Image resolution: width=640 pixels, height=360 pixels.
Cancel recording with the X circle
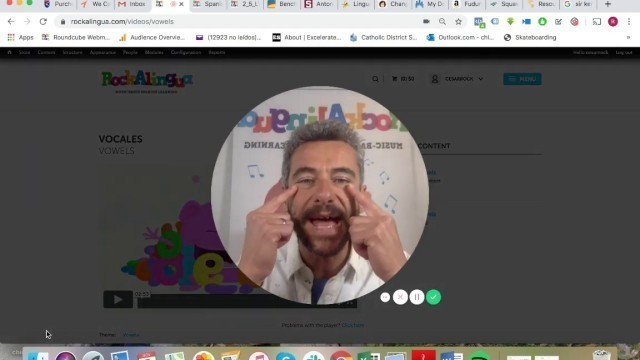[400, 297]
